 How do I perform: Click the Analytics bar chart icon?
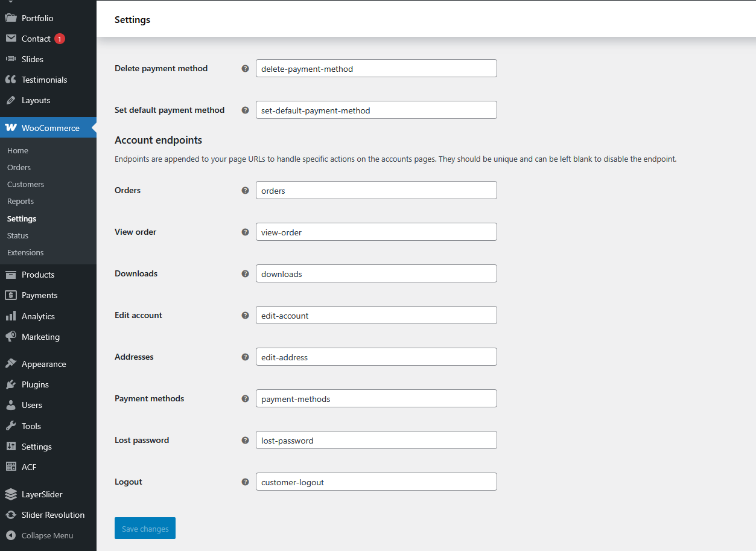pyautogui.click(x=10, y=316)
